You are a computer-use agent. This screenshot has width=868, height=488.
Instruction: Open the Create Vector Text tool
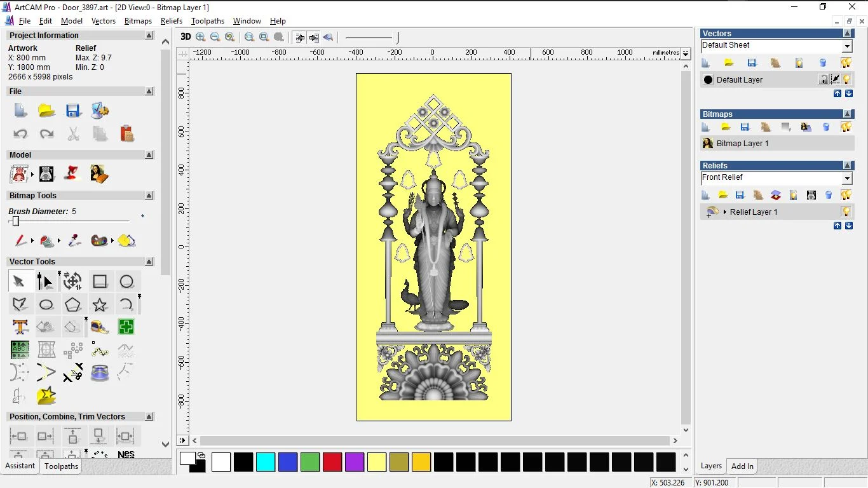pos(20,327)
